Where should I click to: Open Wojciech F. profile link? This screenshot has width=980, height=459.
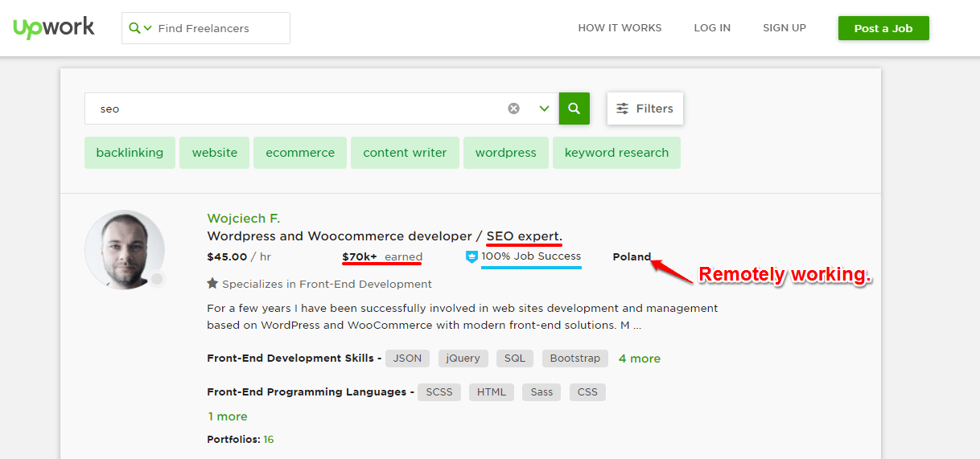point(243,218)
